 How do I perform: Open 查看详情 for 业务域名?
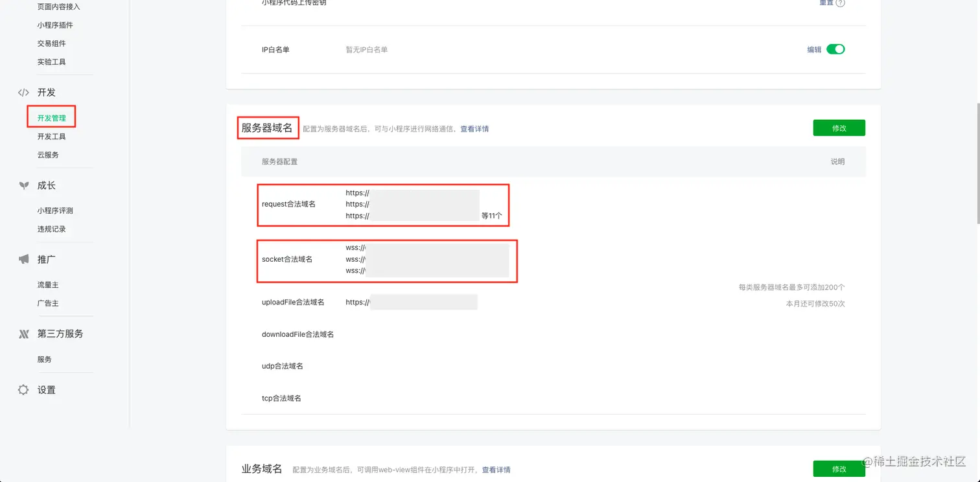(x=495, y=469)
